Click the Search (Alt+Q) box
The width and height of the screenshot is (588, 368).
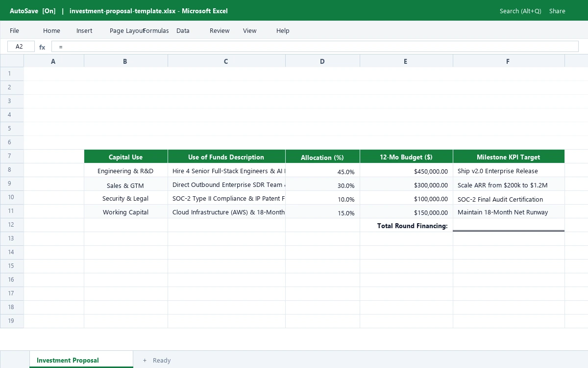[x=520, y=11]
